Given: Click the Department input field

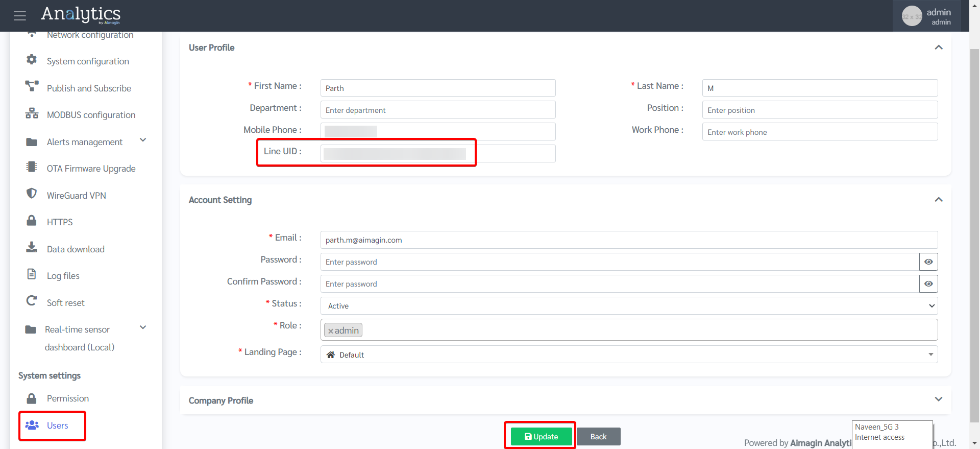Looking at the screenshot, I should click(438, 110).
